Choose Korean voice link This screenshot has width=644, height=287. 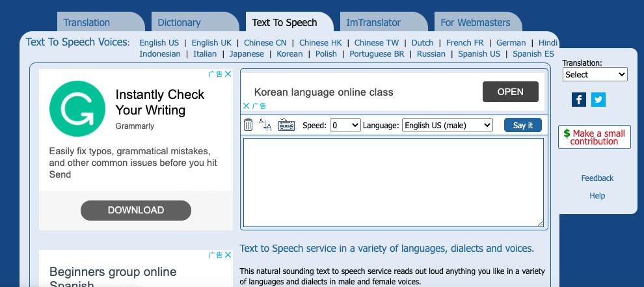click(289, 54)
